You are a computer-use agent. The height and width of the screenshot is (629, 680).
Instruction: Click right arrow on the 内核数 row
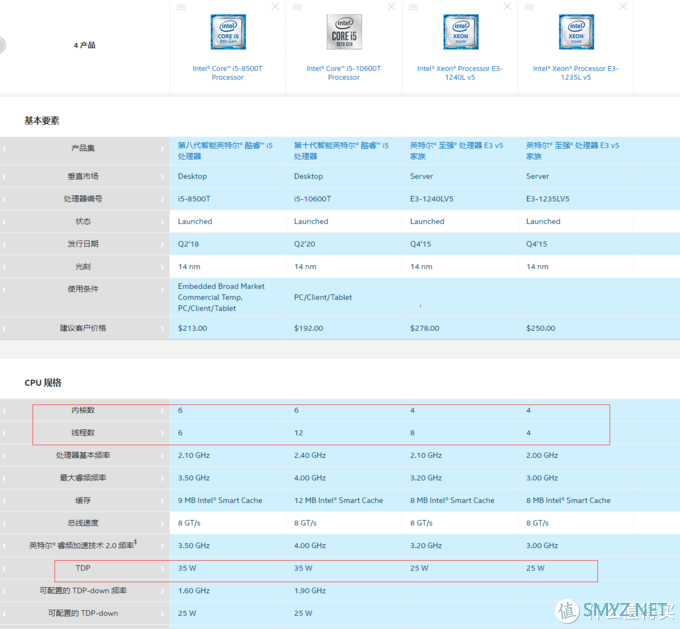point(164,411)
